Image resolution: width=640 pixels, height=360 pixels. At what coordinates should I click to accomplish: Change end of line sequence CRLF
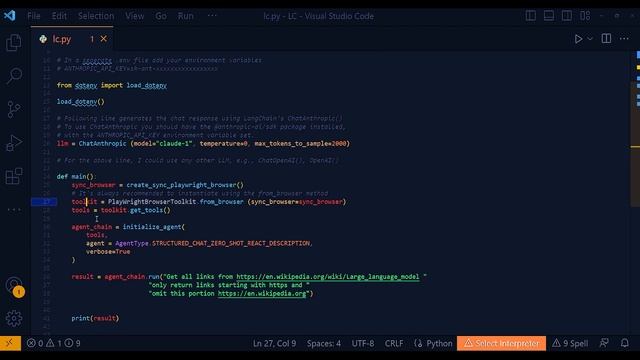(394, 343)
